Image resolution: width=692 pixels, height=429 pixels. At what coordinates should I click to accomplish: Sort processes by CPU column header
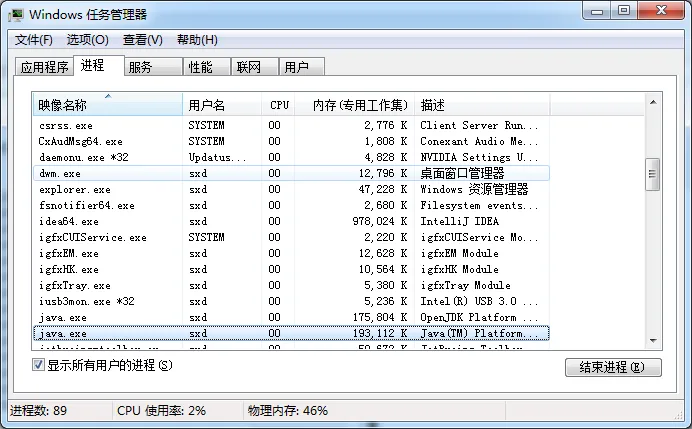click(x=279, y=104)
